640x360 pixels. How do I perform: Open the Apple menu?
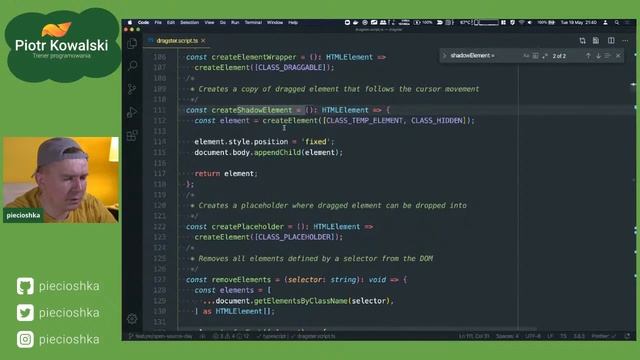130,22
